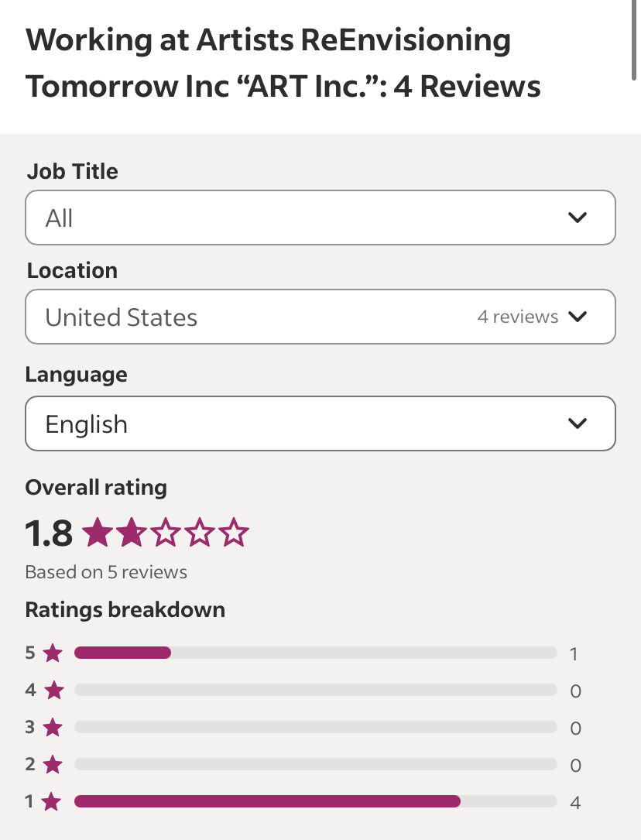This screenshot has height=840, width=641.
Task: Click the Location dropdown chevron arrow
Action: click(578, 317)
